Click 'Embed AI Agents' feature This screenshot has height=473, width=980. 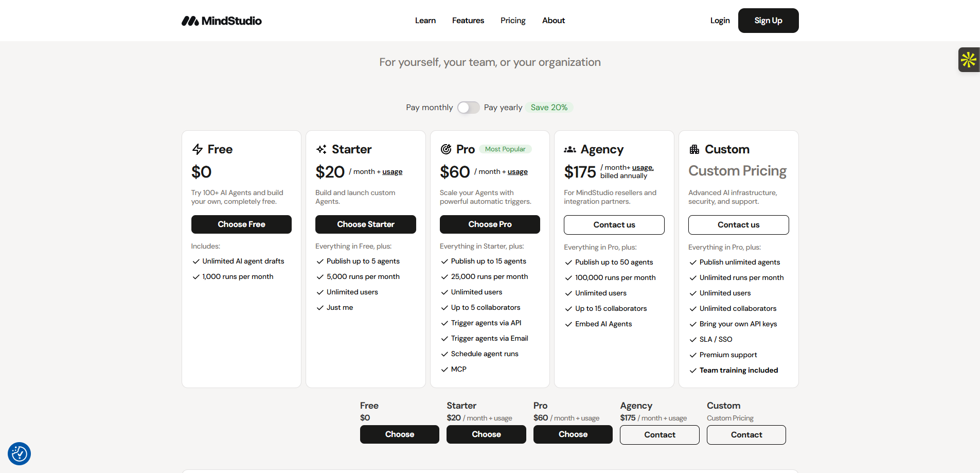click(x=603, y=324)
